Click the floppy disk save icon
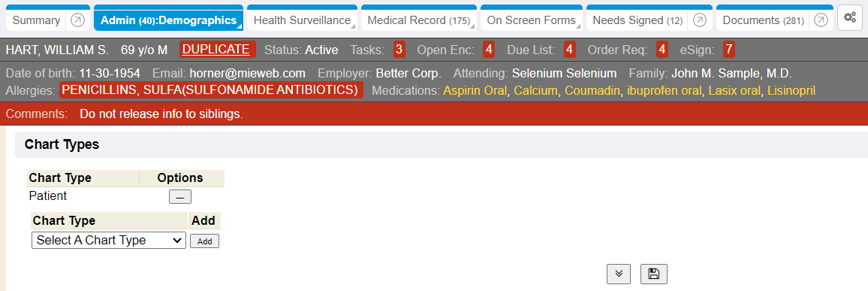 pyautogui.click(x=654, y=274)
